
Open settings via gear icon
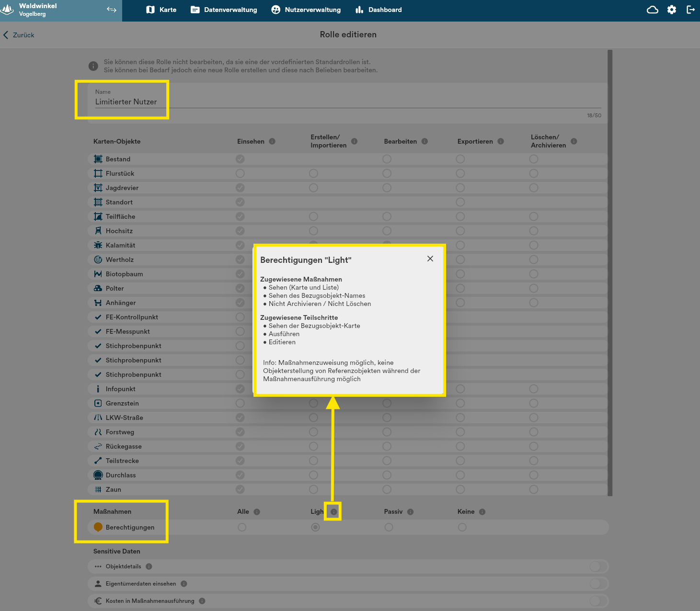click(672, 10)
